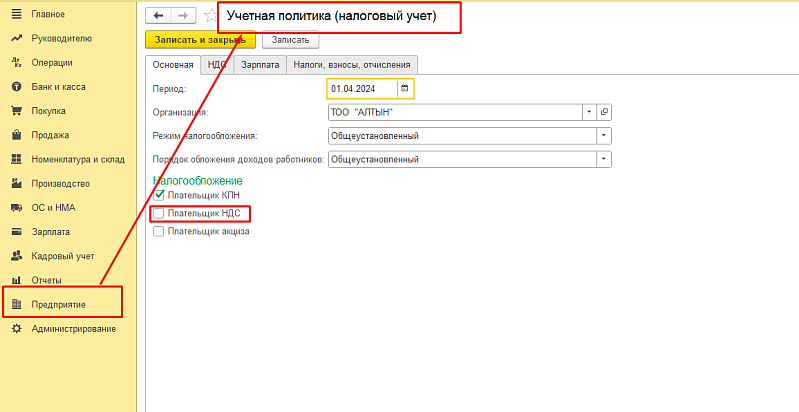Uncheck the Плательщик КПН checkbox

click(x=158, y=195)
